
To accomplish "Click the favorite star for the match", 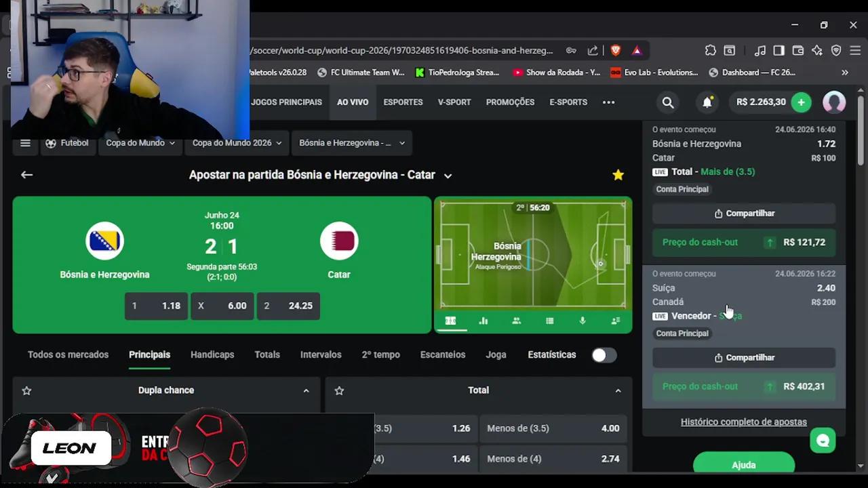I will pos(618,175).
